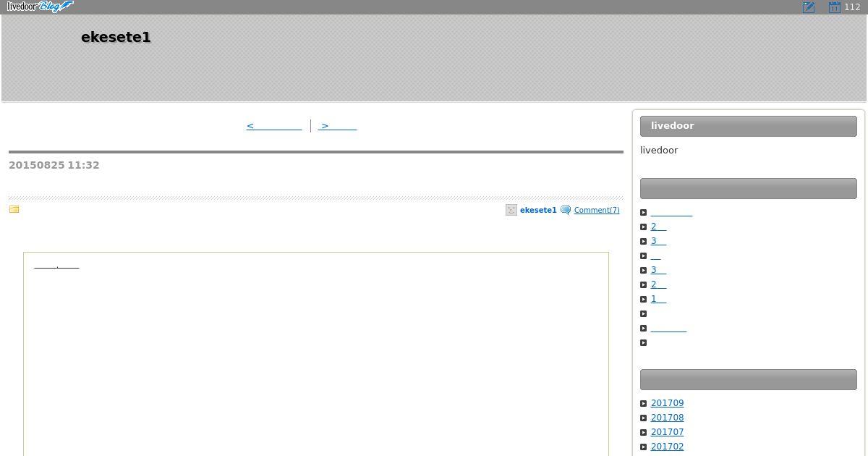
Task: Open the 201702 archive link
Action: [x=667, y=447]
